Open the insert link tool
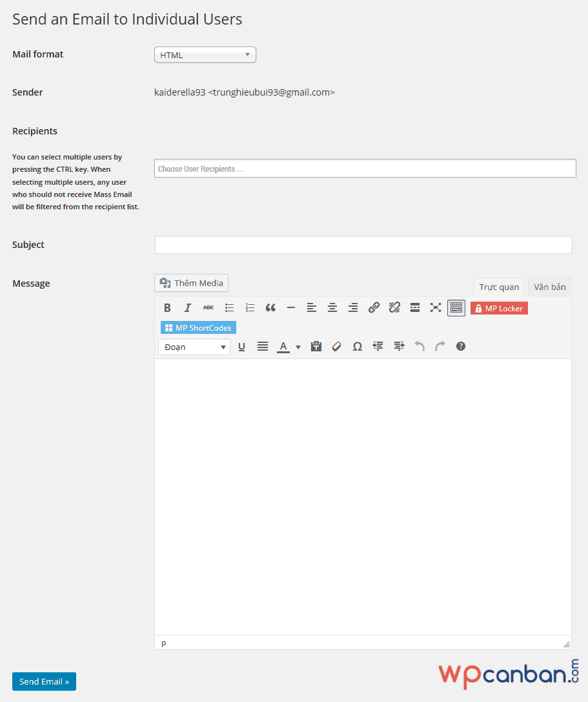 (x=374, y=307)
